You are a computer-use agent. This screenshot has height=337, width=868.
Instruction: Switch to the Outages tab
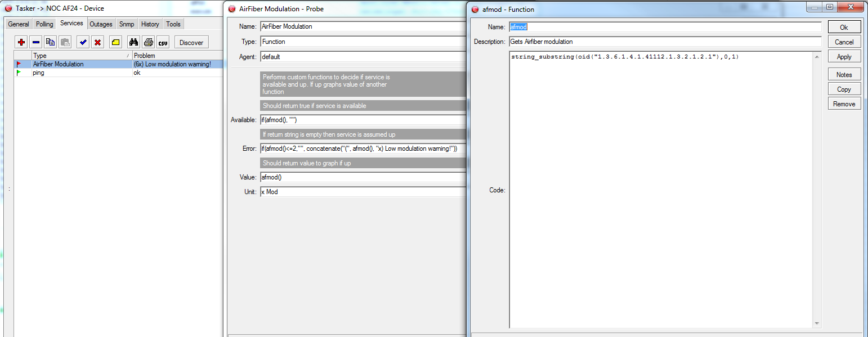tap(101, 24)
